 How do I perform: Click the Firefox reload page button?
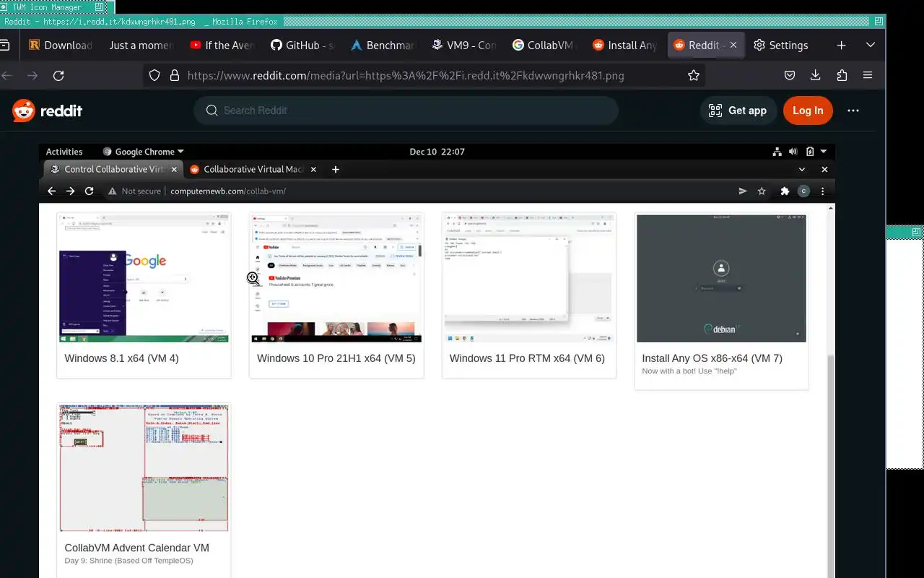coord(58,75)
